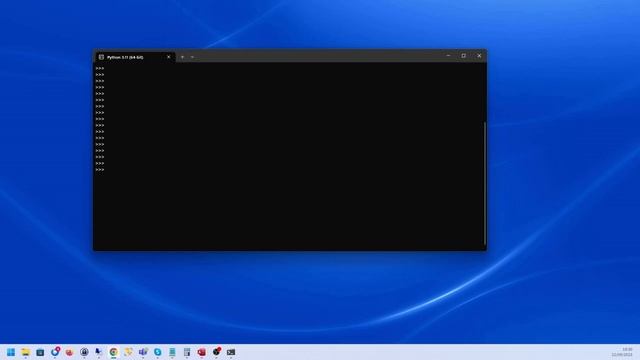The image size is (640, 360).
Task: Open File Explorer from the taskbar
Action: click(x=25, y=352)
